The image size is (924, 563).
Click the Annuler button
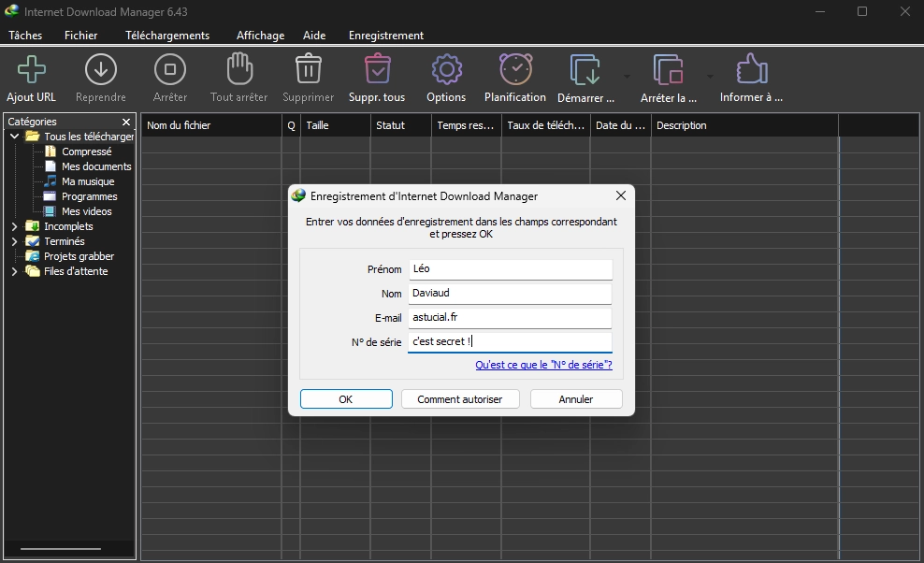click(576, 399)
